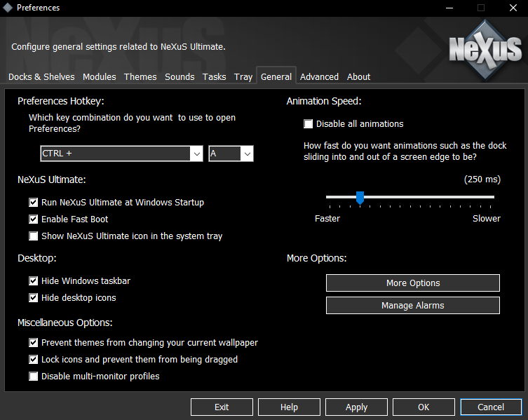Click the animation speed slider handle
Screen dimensions: 528x420
pyautogui.click(x=360, y=198)
